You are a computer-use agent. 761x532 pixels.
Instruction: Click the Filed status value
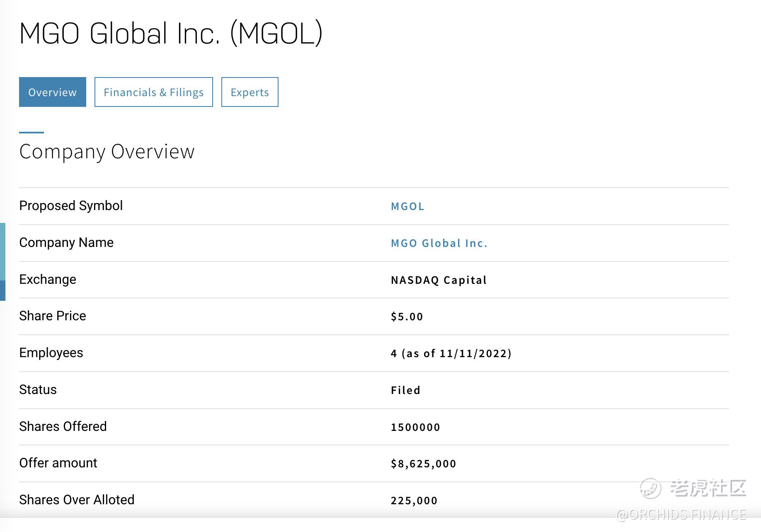(x=405, y=390)
